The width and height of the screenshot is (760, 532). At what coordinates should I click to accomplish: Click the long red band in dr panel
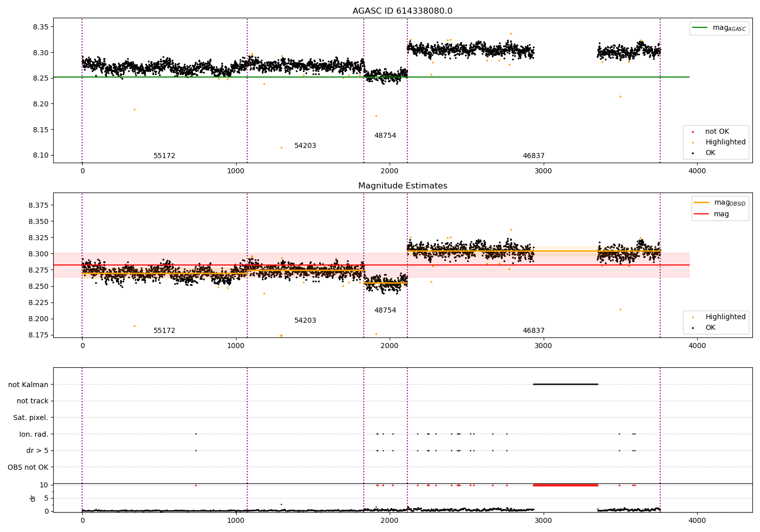[565, 485]
